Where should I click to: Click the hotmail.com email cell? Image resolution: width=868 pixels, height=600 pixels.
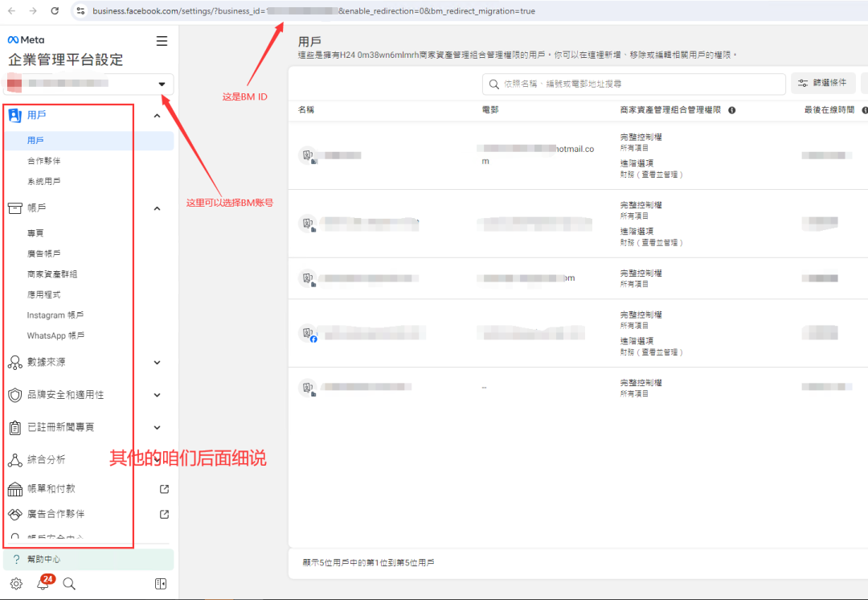coord(538,155)
